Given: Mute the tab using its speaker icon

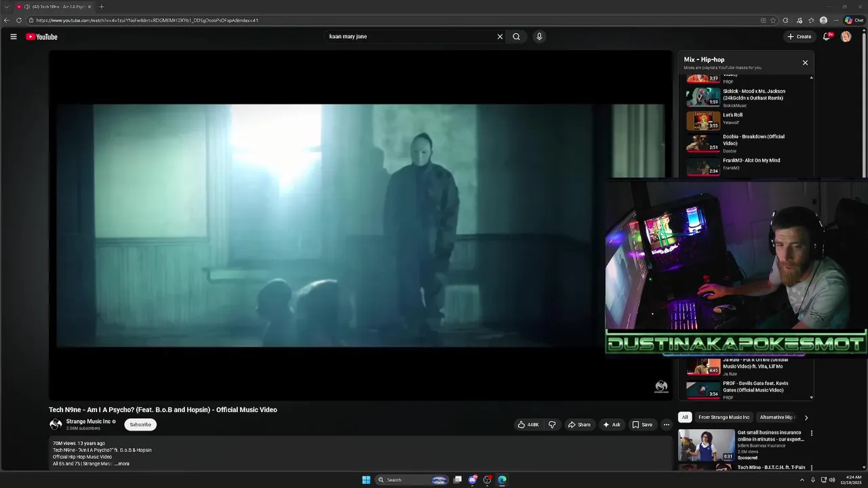Looking at the screenshot, I should [x=26, y=7].
